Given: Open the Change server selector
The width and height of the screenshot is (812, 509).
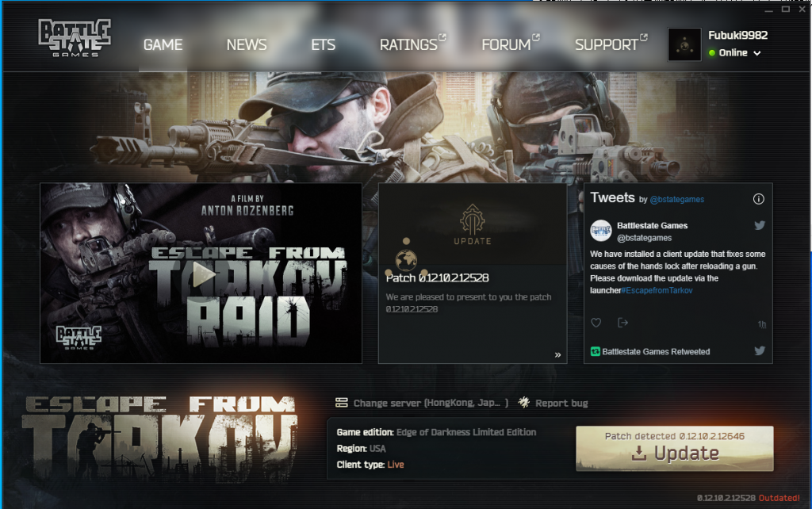Looking at the screenshot, I should click(x=422, y=403).
